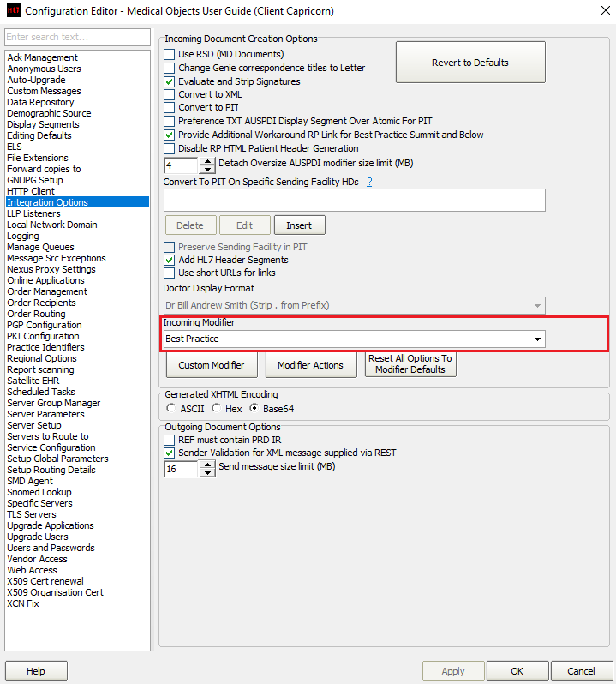
Task: Uncheck Sender Validation for XML message
Action: (x=169, y=453)
